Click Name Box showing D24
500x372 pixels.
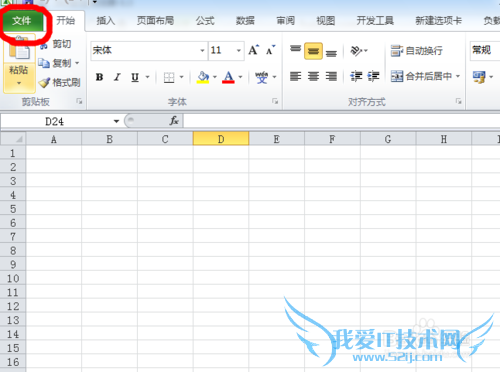[x=55, y=121]
